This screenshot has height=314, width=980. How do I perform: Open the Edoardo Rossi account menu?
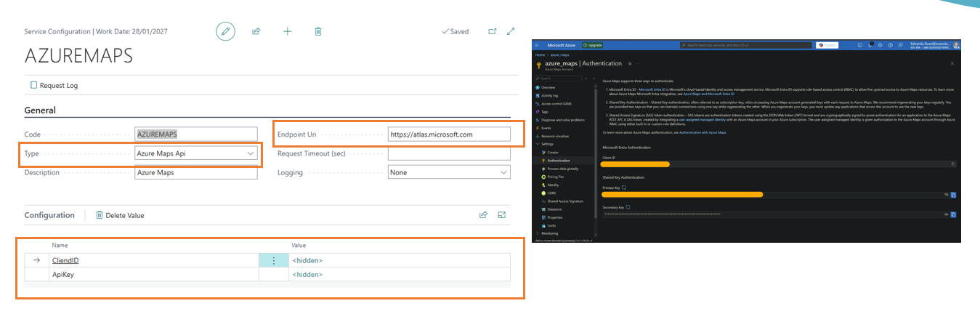(x=934, y=45)
